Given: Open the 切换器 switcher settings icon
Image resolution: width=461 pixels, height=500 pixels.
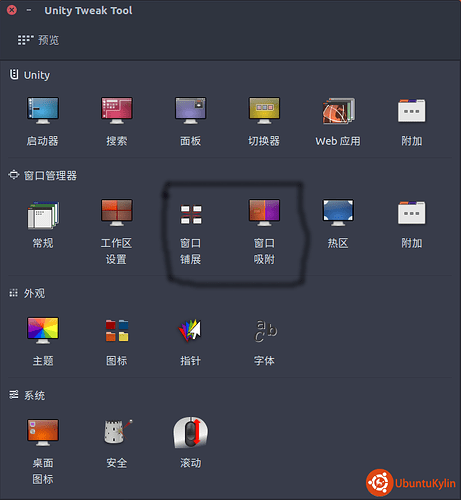Looking at the screenshot, I should pos(264,111).
